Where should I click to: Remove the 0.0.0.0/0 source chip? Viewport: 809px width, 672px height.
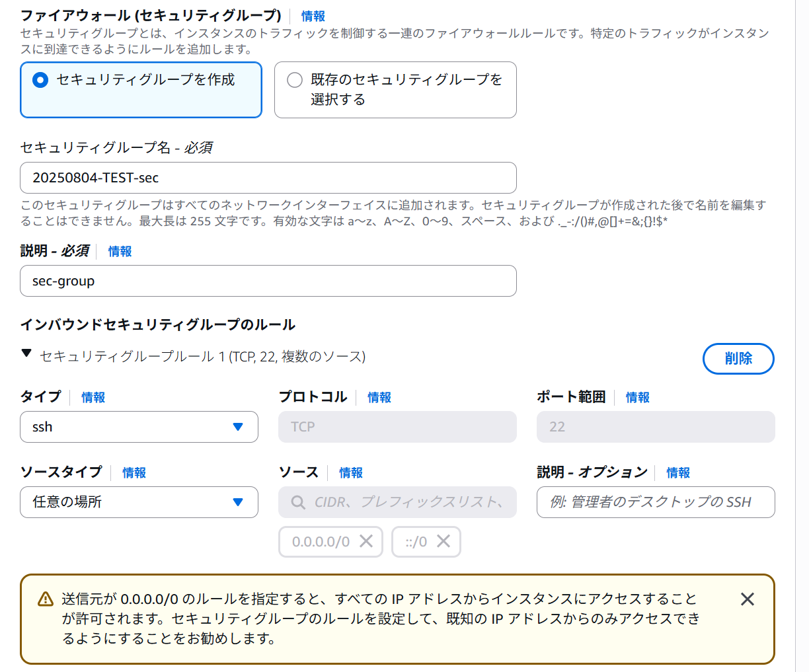click(x=366, y=541)
